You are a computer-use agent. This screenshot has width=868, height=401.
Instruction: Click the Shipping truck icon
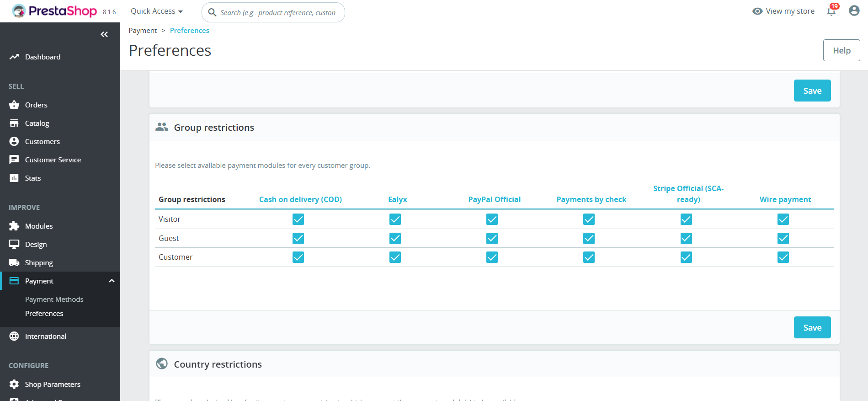14,262
